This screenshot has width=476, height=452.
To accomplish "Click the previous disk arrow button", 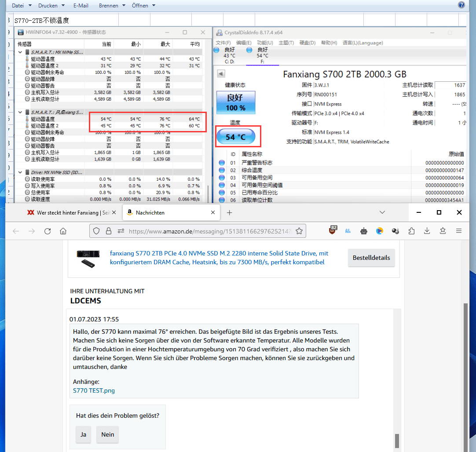I will click(x=221, y=73).
